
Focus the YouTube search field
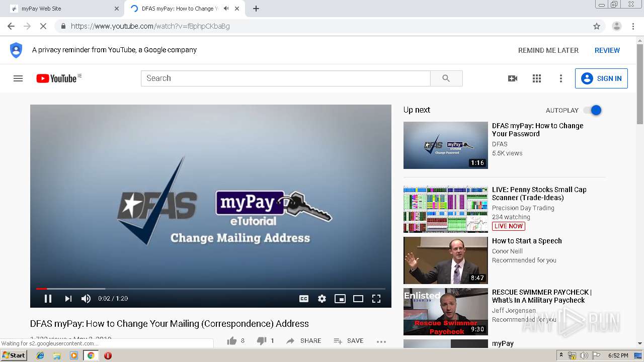[286, 78]
